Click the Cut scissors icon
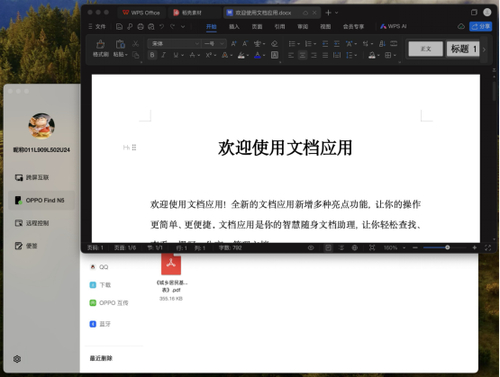Viewport: 500px width, 377px height. [135, 44]
